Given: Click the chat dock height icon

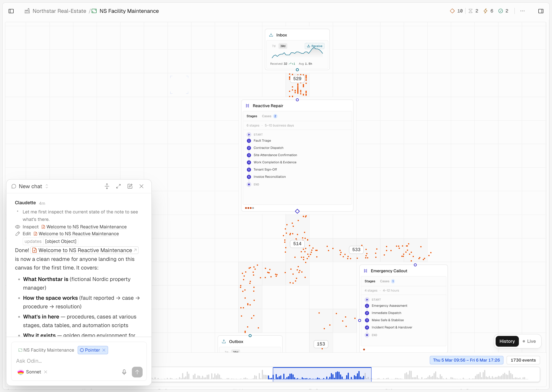Looking at the screenshot, I should click(x=107, y=186).
